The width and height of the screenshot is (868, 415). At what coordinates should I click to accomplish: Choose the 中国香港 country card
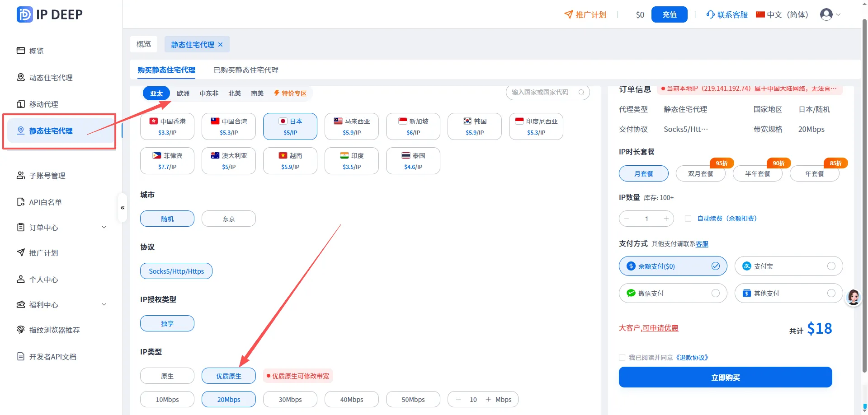(x=167, y=126)
